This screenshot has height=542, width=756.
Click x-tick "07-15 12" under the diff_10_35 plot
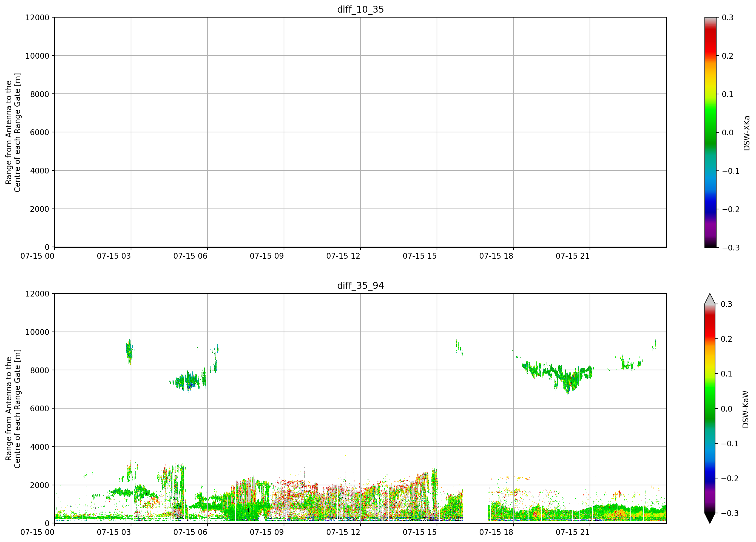coord(343,256)
